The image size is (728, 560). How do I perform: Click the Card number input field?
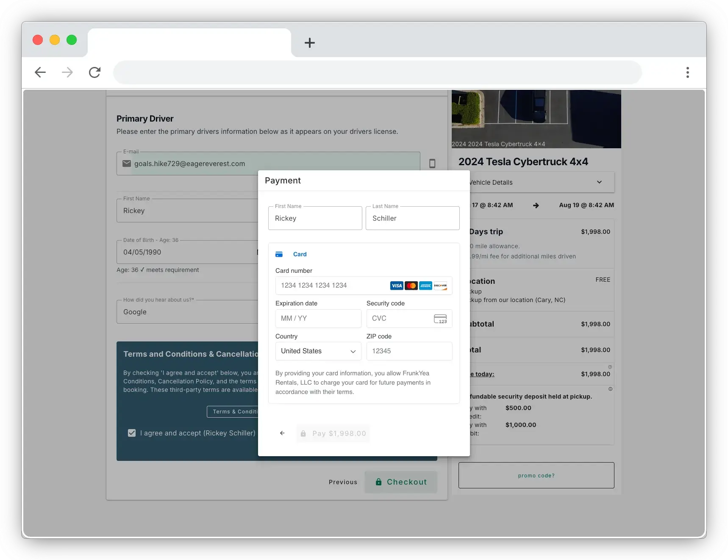(364, 286)
